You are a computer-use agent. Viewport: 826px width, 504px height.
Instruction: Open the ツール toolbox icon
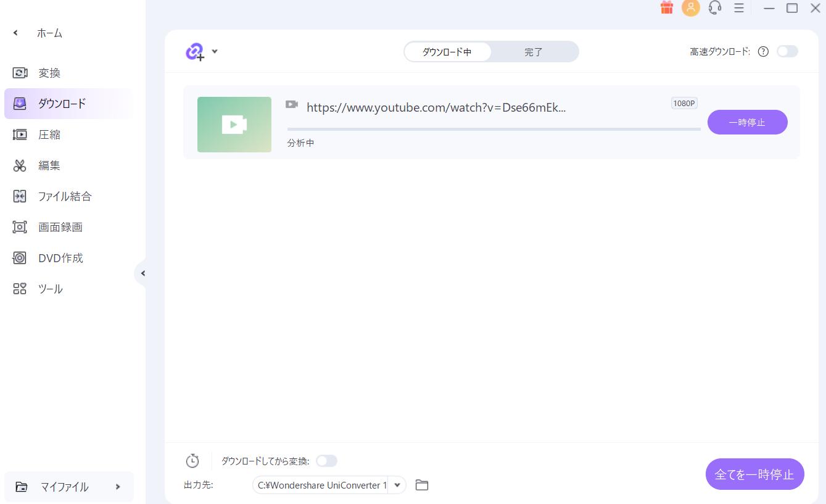coord(20,289)
